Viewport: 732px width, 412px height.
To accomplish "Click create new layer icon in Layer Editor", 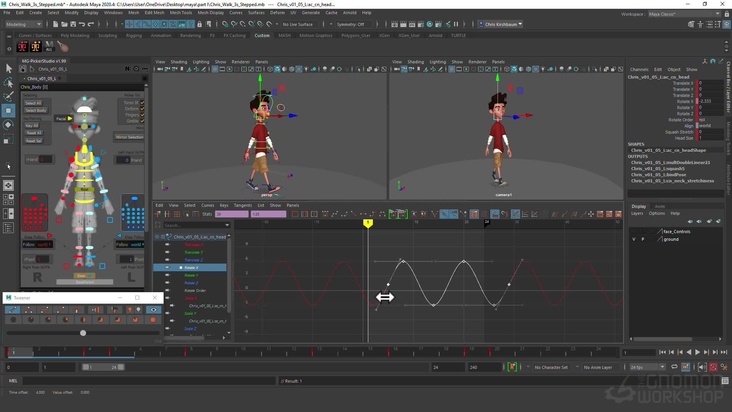I will click(710, 221).
